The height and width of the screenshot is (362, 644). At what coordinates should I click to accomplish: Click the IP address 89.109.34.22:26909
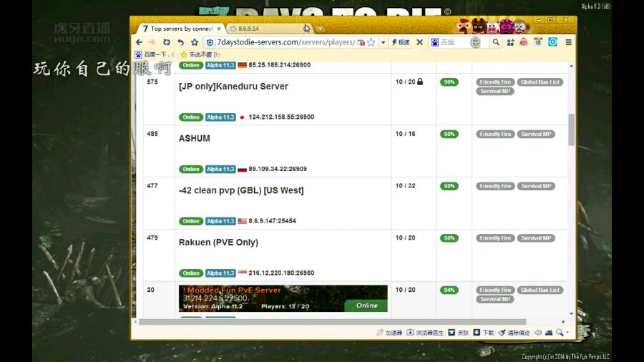click(x=278, y=169)
